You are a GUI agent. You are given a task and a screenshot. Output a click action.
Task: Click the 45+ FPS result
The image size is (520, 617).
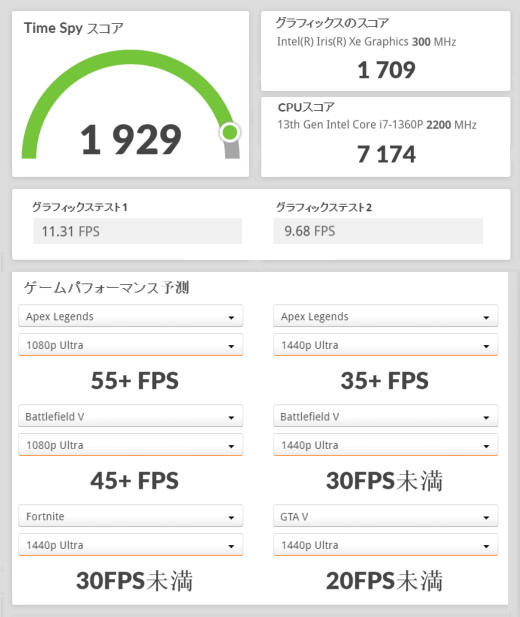135,480
